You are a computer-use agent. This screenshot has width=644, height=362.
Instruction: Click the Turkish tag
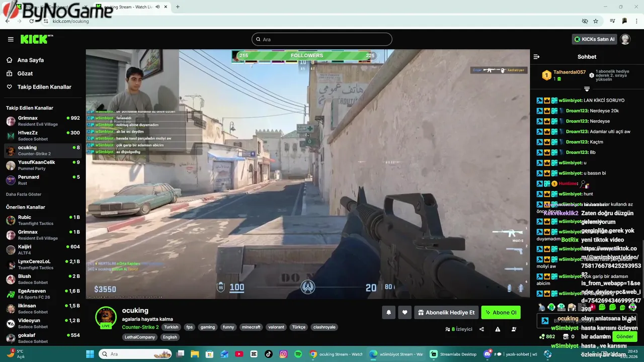(171, 327)
